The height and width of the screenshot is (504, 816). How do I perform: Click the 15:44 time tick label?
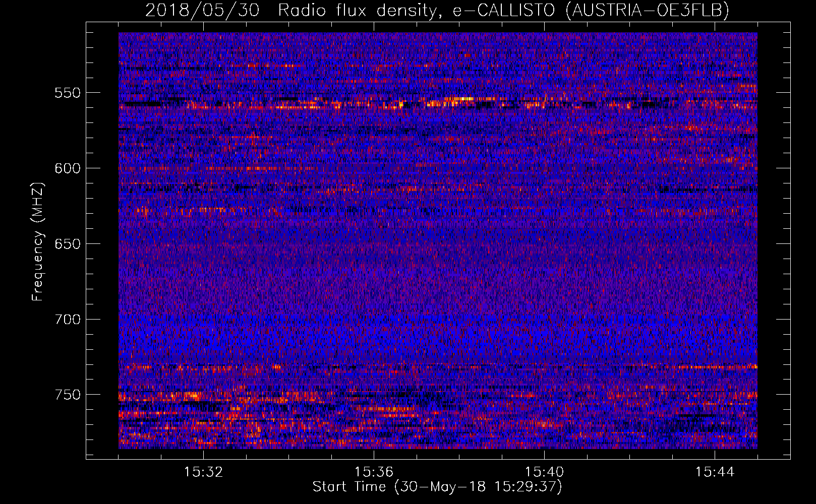point(715,472)
